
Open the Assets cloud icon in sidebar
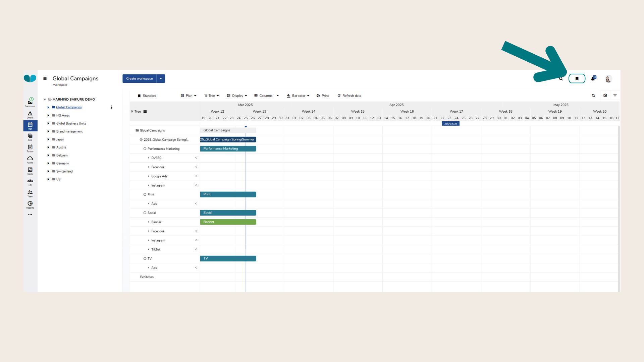(x=30, y=159)
